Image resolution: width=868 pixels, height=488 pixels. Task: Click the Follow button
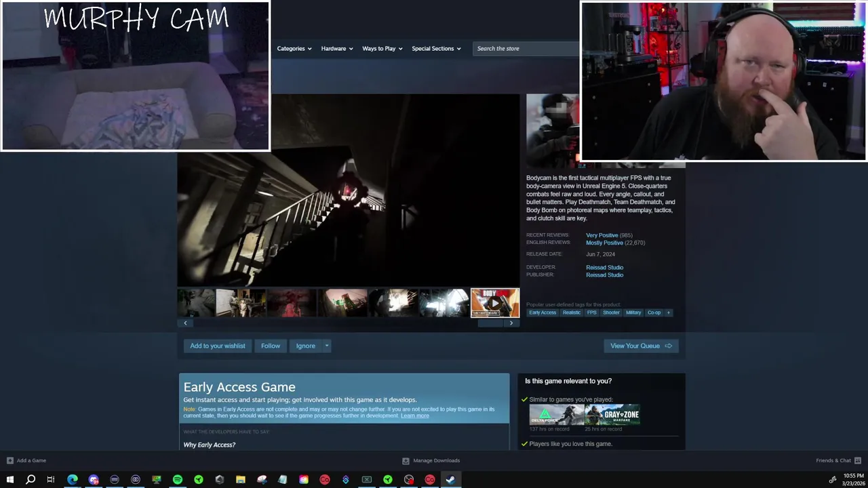(271, 346)
